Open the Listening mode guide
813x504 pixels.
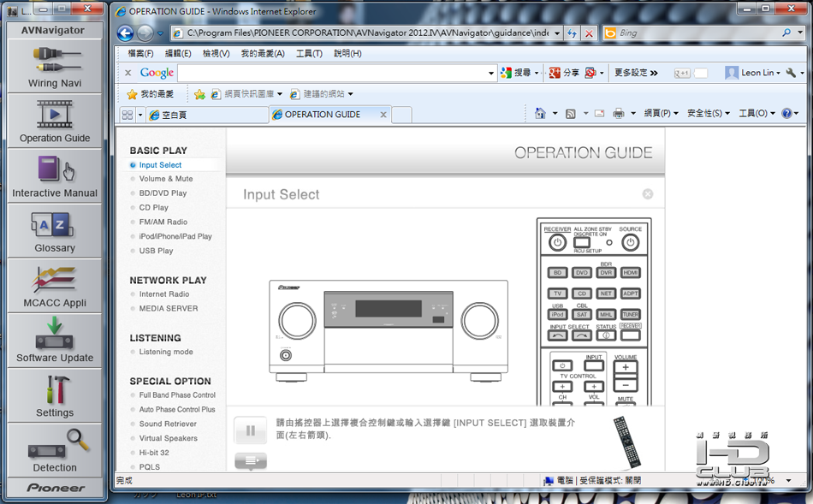(x=166, y=352)
